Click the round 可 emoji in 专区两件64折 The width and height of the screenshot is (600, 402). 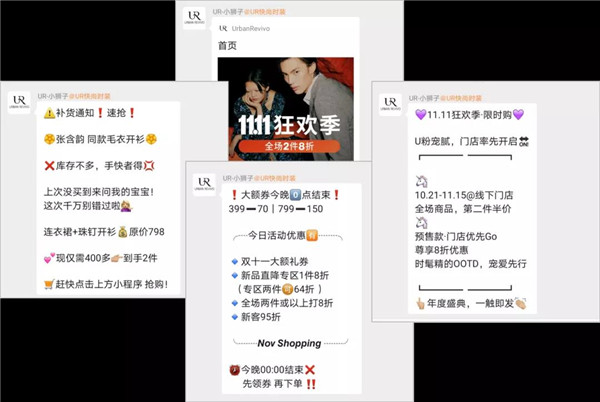coord(287,290)
